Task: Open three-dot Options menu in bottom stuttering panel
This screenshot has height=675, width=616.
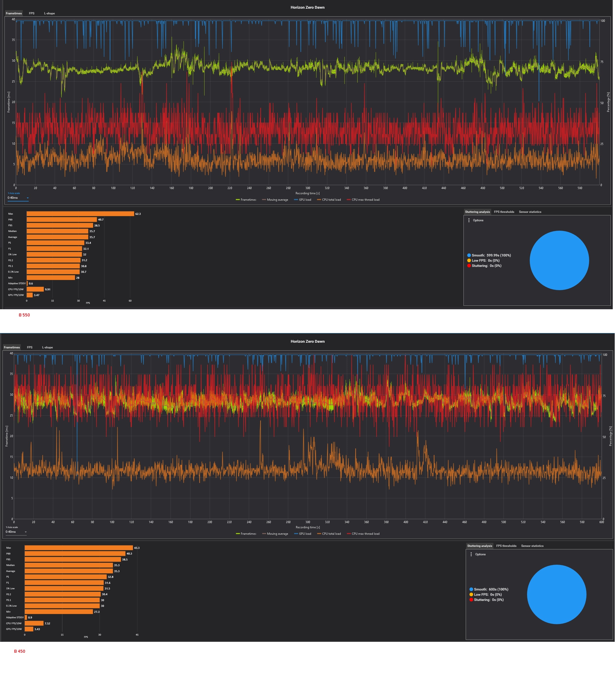Action: (471, 555)
